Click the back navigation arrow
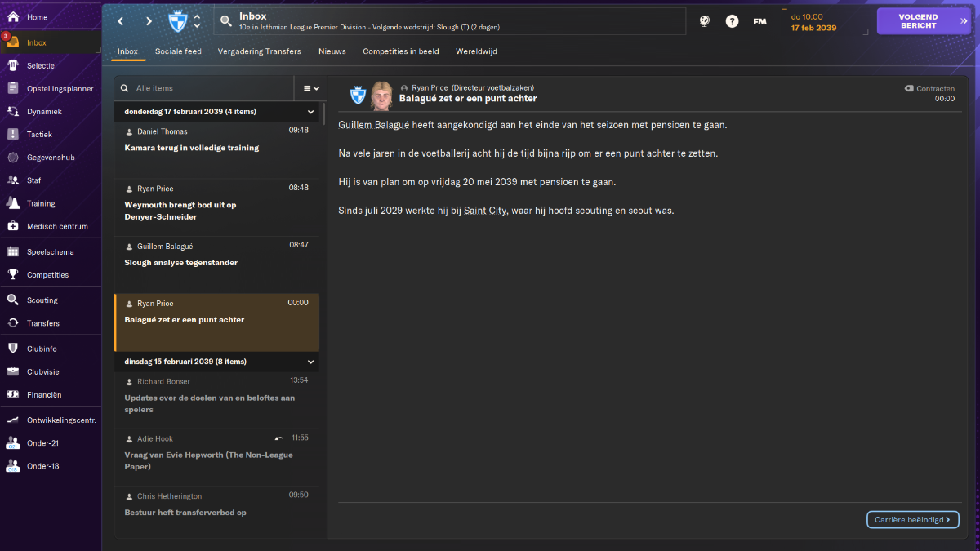 [121, 21]
